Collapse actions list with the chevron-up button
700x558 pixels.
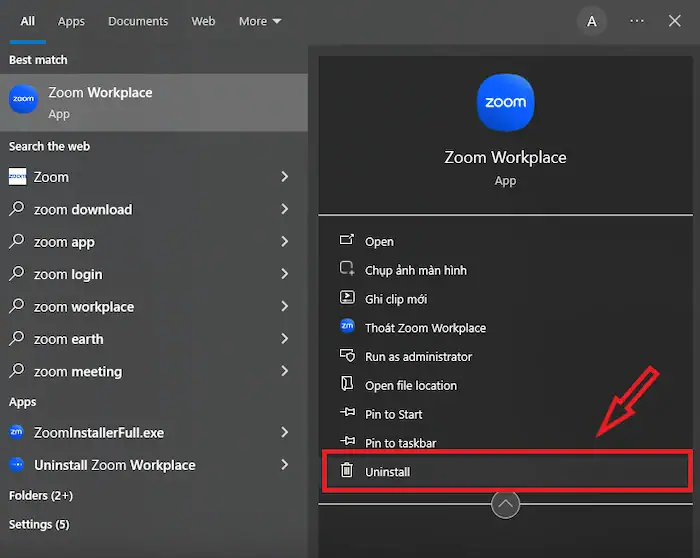click(505, 504)
